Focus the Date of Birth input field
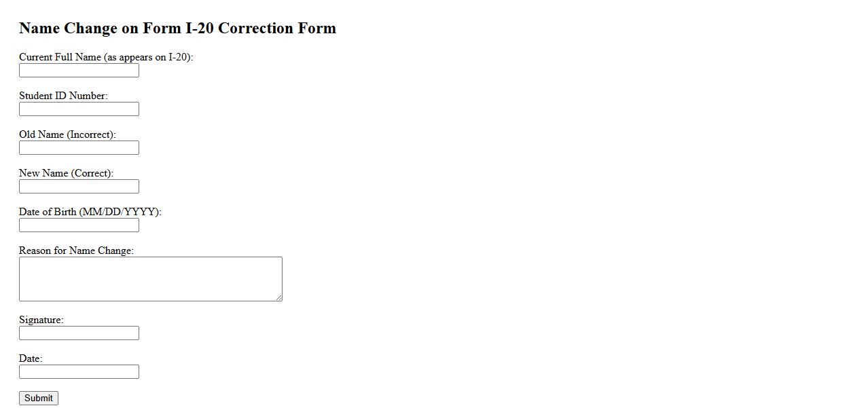 (79, 225)
